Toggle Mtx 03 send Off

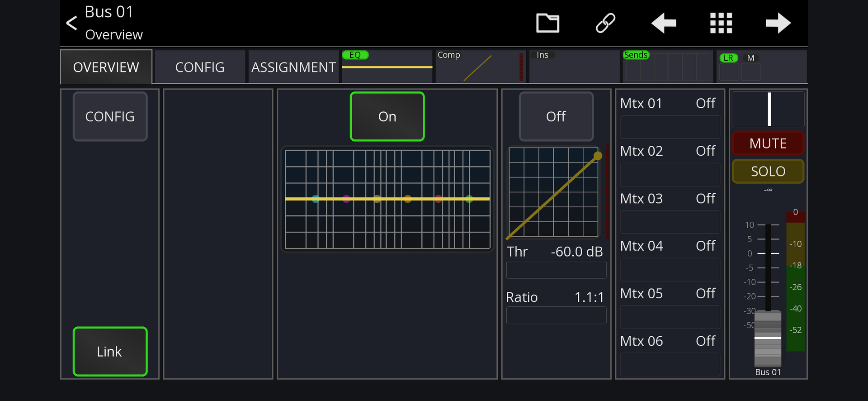706,198
